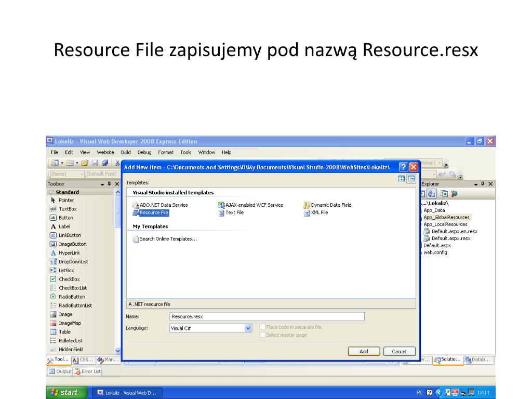Switch to the Error List tab

click(87, 371)
